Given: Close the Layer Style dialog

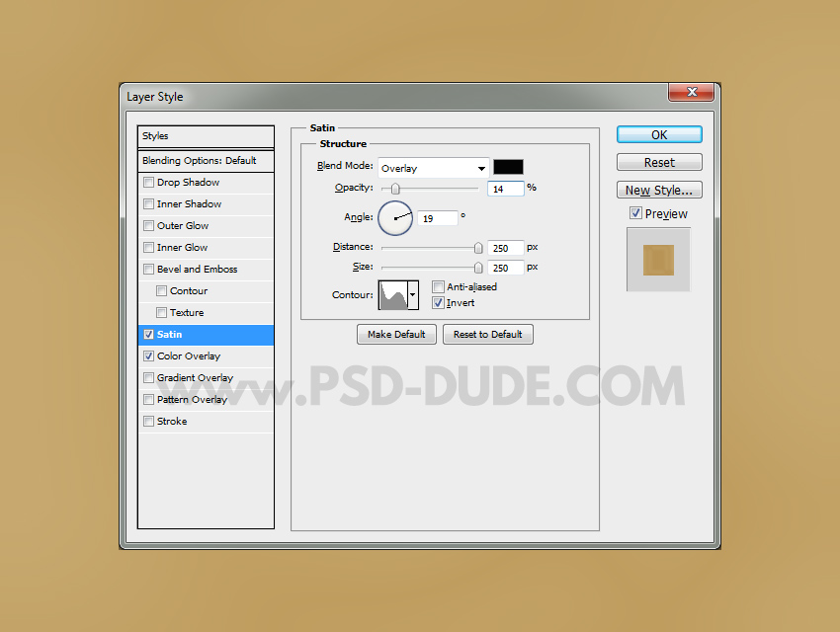Looking at the screenshot, I should pyautogui.click(x=691, y=92).
